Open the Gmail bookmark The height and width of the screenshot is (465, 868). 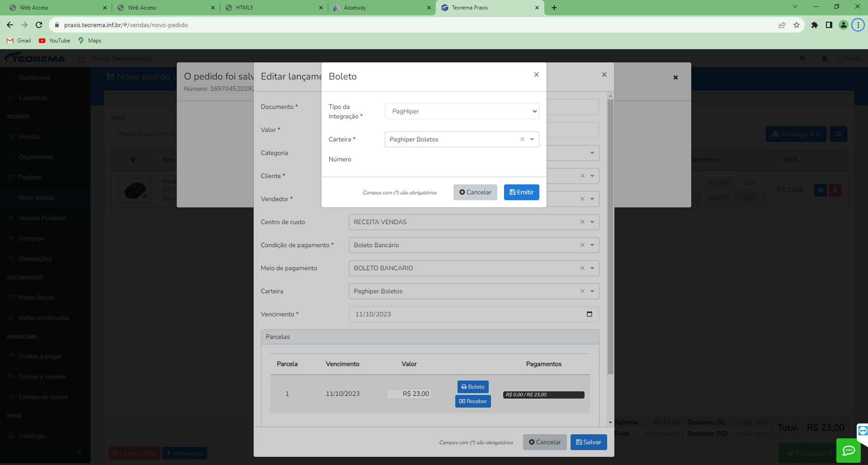(x=19, y=41)
